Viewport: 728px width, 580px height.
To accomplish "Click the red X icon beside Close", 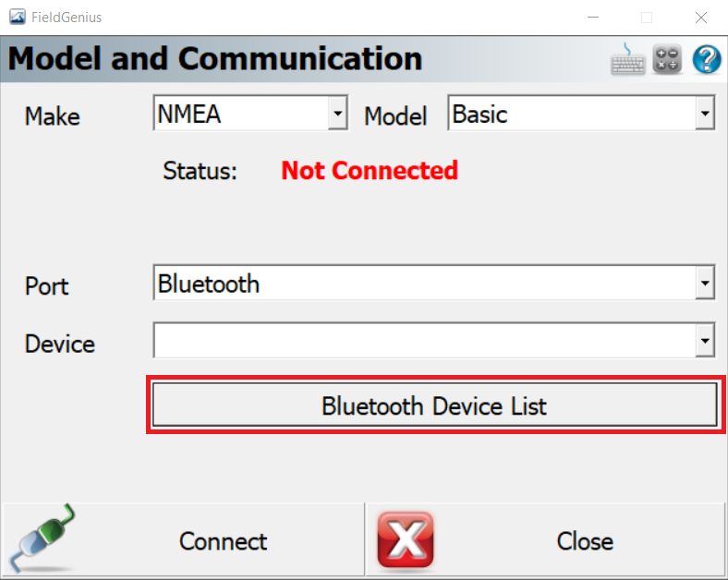I will pos(406,539).
